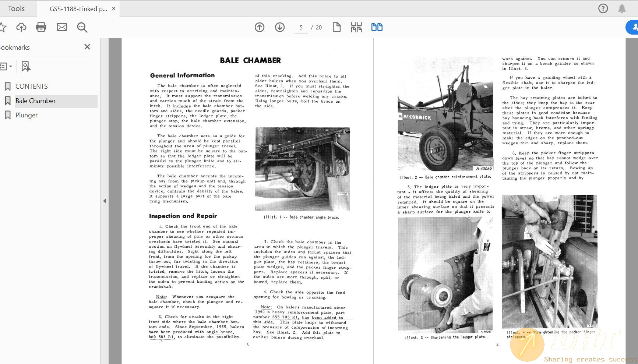Select the GSS-1188-Linked document tab
Viewport: 638px width, 364px height.
click(78, 9)
